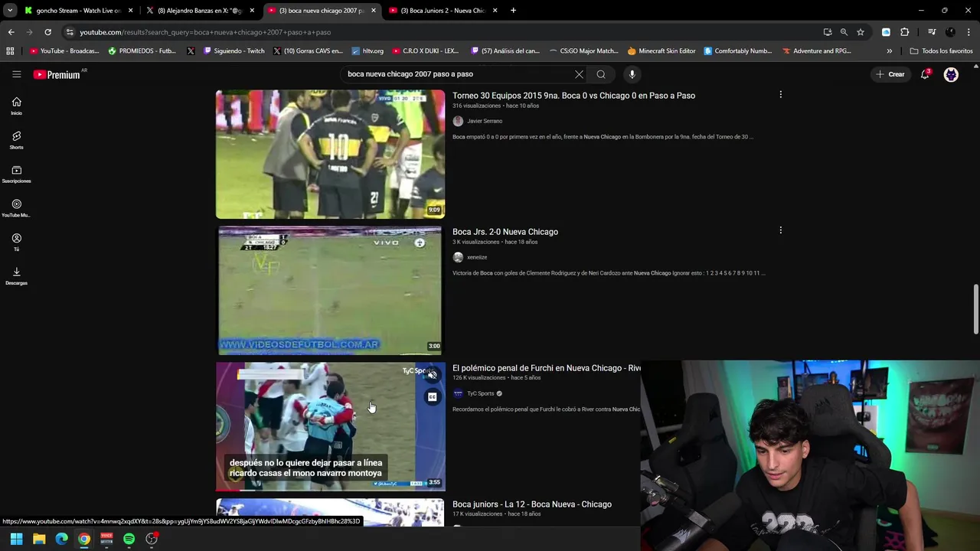
Task: Open OBS Studio from the taskbar
Action: (152, 539)
